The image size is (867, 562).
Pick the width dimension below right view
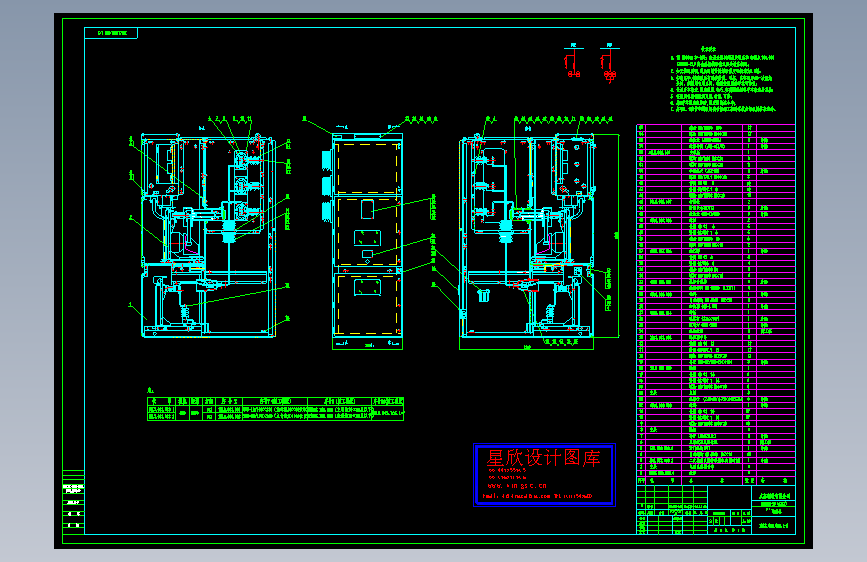(526, 346)
